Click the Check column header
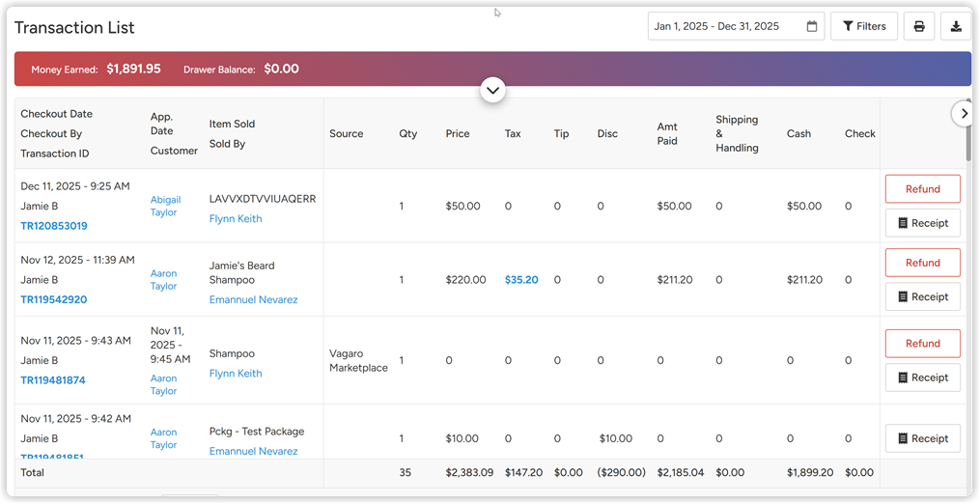Screen dimensions: 980x504 860,134
